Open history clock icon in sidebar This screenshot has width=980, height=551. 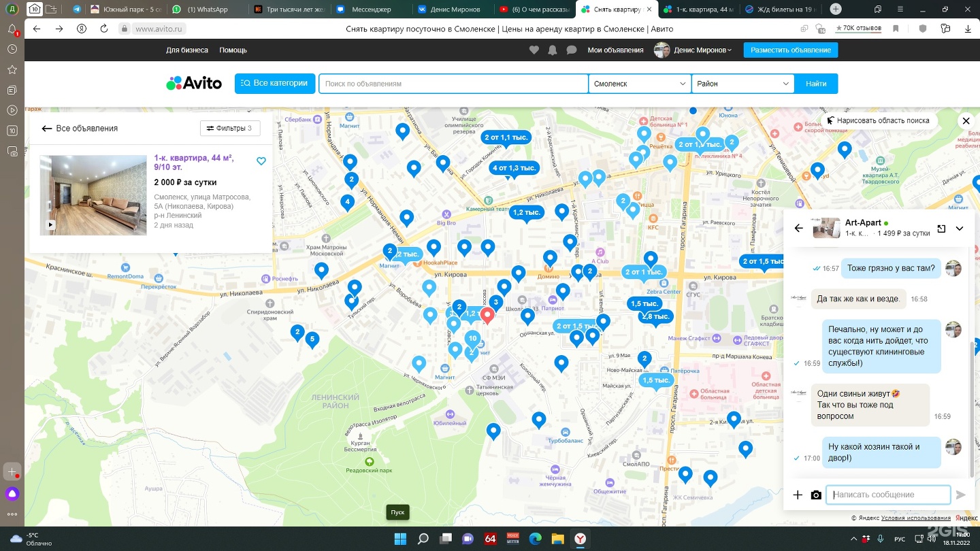point(12,49)
